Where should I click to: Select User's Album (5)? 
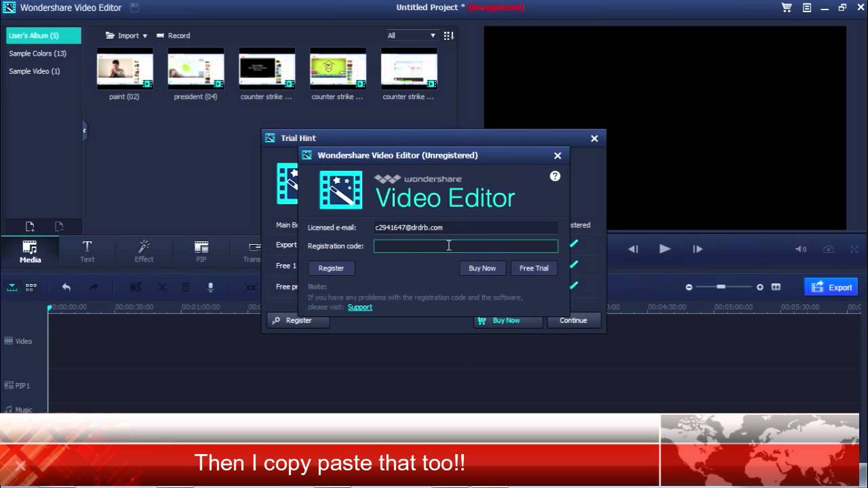click(43, 35)
